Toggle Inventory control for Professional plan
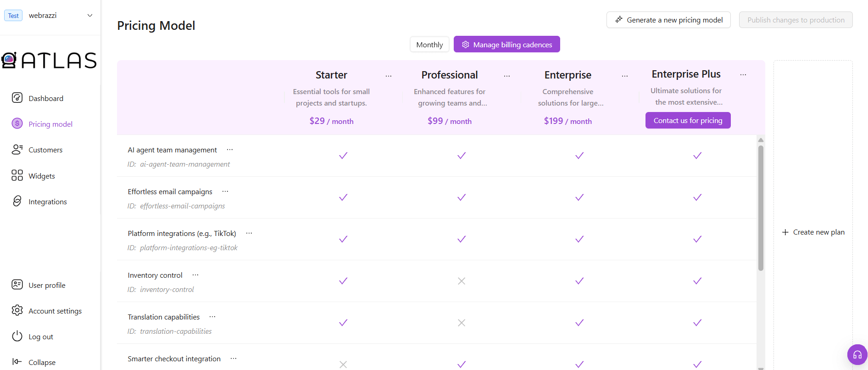 point(461,281)
